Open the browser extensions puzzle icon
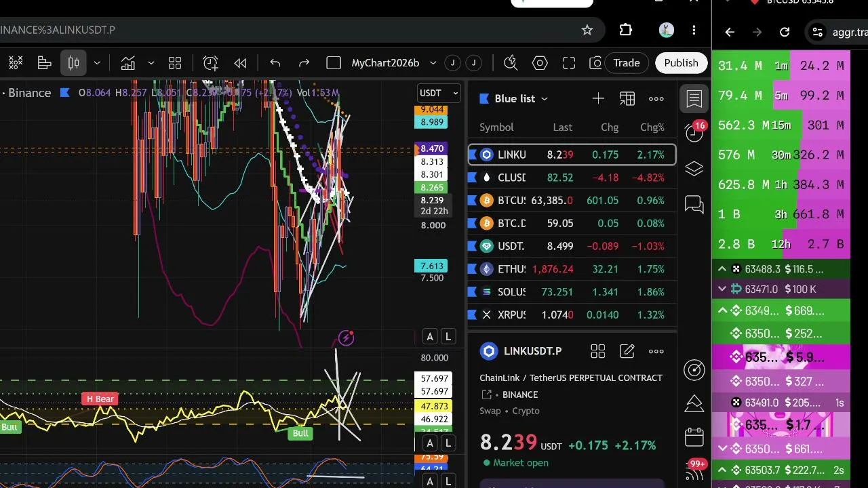This screenshot has width=868, height=488. (626, 30)
